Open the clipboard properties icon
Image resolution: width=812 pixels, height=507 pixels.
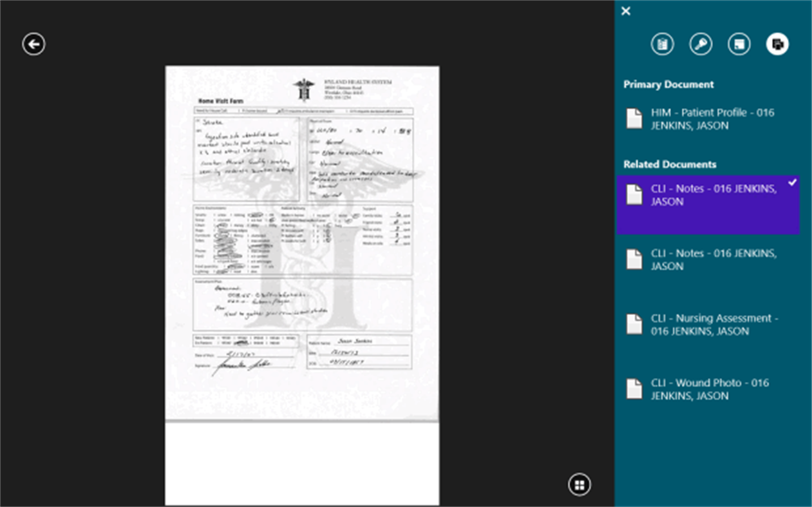point(662,44)
